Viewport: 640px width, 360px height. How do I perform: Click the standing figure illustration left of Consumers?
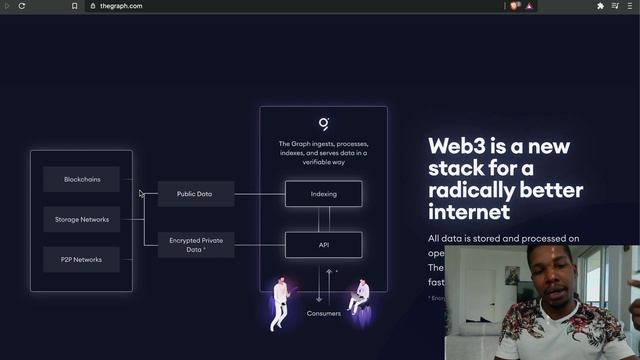pos(282,304)
